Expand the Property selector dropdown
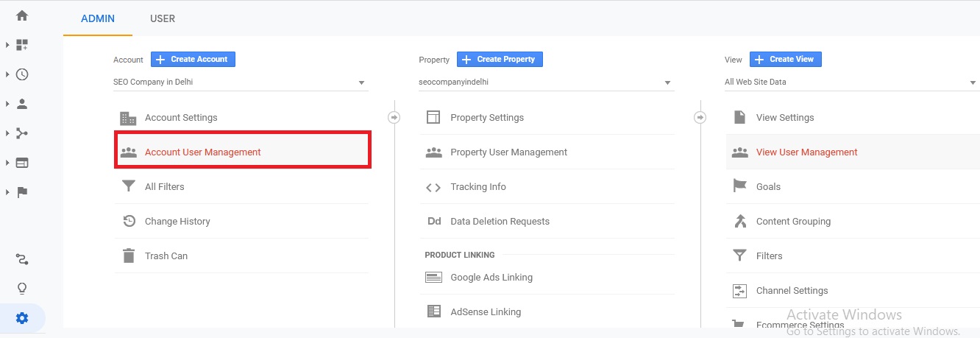This screenshot has height=338, width=980. tap(545, 82)
